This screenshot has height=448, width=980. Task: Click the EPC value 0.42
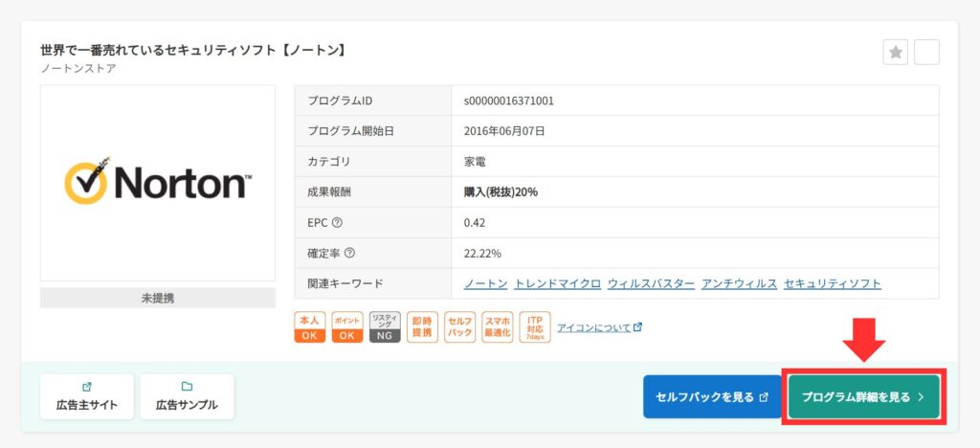click(x=475, y=223)
